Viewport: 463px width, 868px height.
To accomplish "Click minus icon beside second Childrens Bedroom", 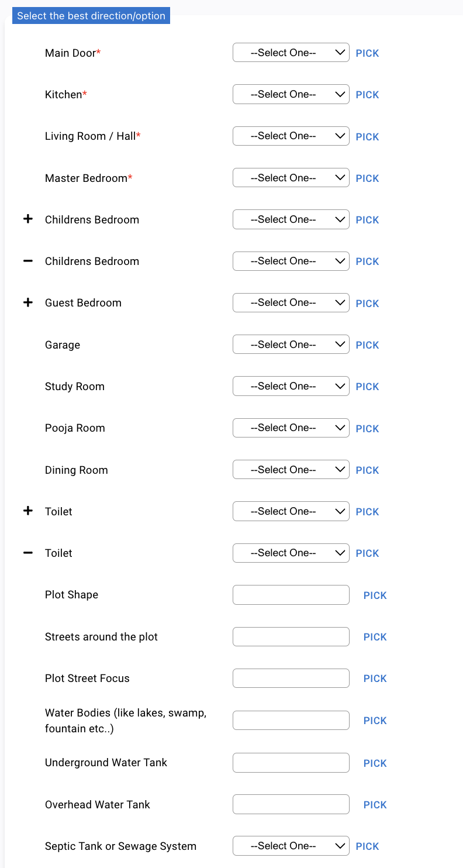I will [x=27, y=261].
